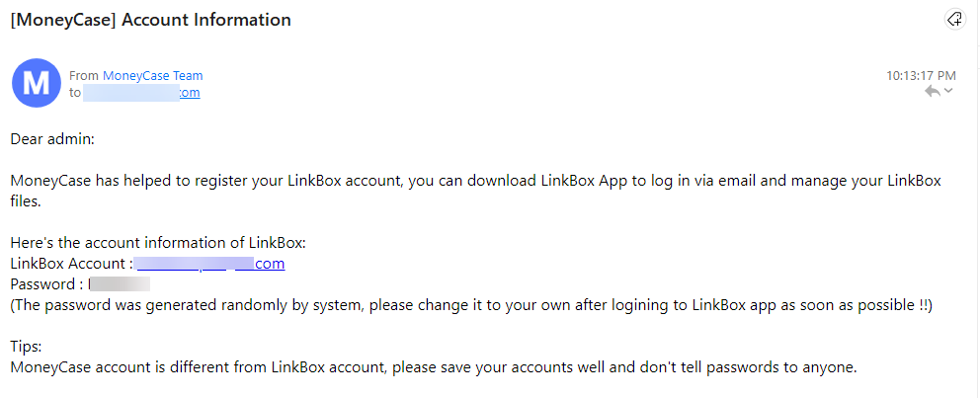Click the "Password :" label

[46, 284]
